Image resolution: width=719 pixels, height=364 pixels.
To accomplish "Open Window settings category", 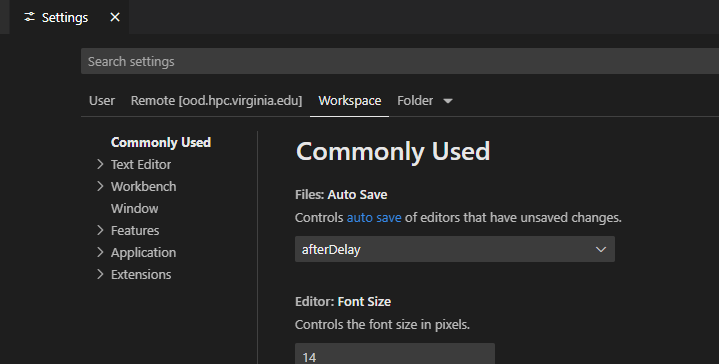I will [x=135, y=209].
